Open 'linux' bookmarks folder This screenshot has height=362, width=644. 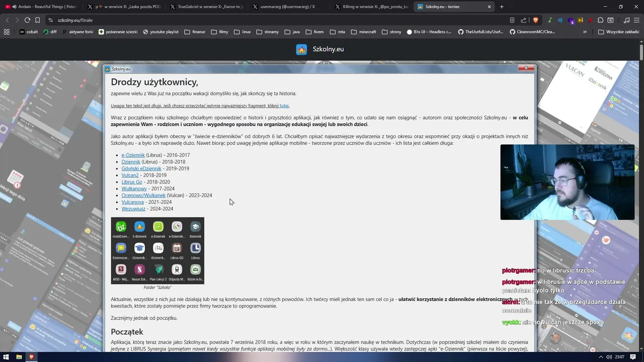point(242,32)
